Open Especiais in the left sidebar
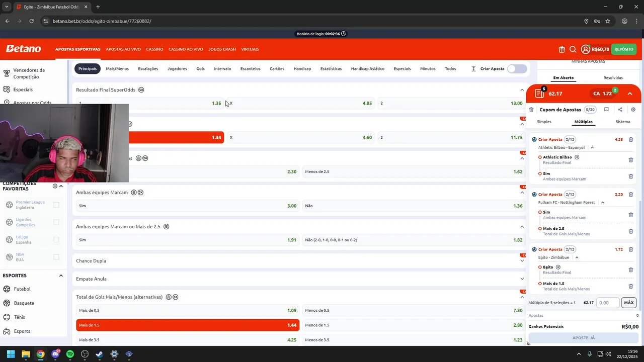 click(x=23, y=89)
